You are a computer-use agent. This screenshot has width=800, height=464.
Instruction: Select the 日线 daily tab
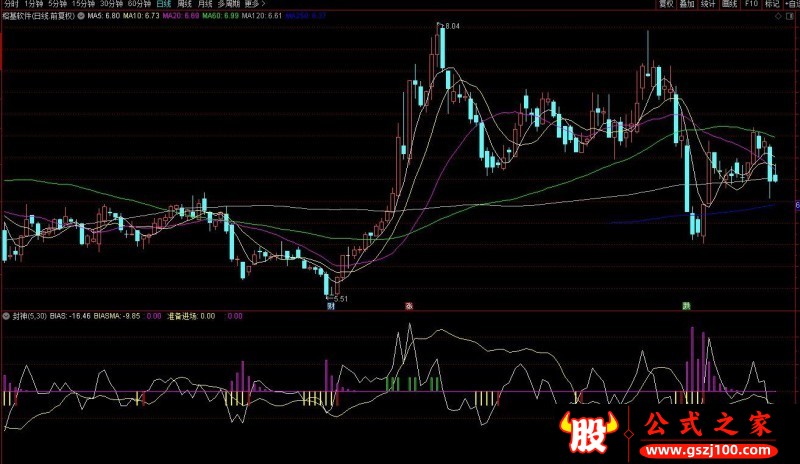(x=164, y=4)
